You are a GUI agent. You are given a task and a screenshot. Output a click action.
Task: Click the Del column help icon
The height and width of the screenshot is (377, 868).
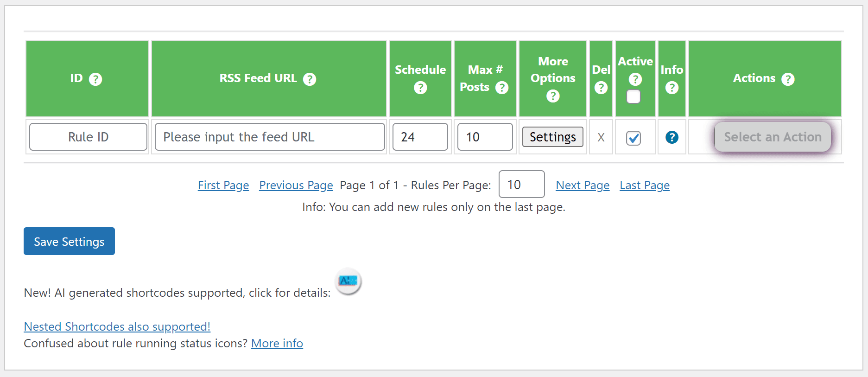pos(601,88)
